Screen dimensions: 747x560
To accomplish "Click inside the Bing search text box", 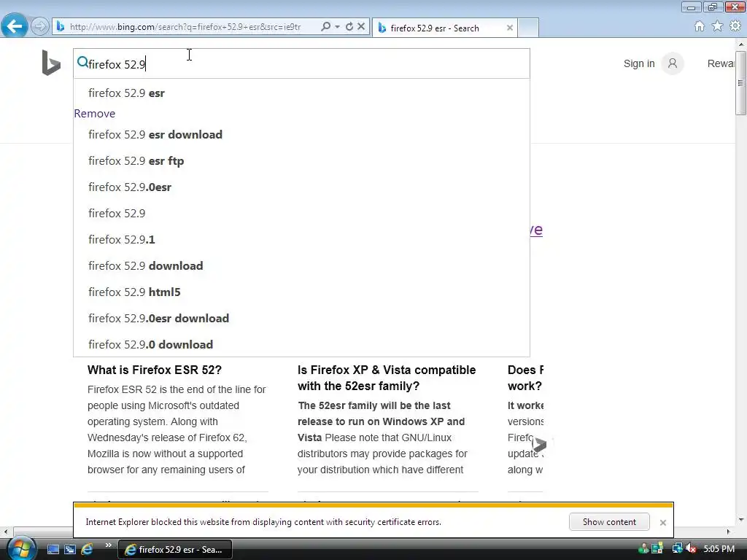I will pyautogui.click(x=301, y=64).
